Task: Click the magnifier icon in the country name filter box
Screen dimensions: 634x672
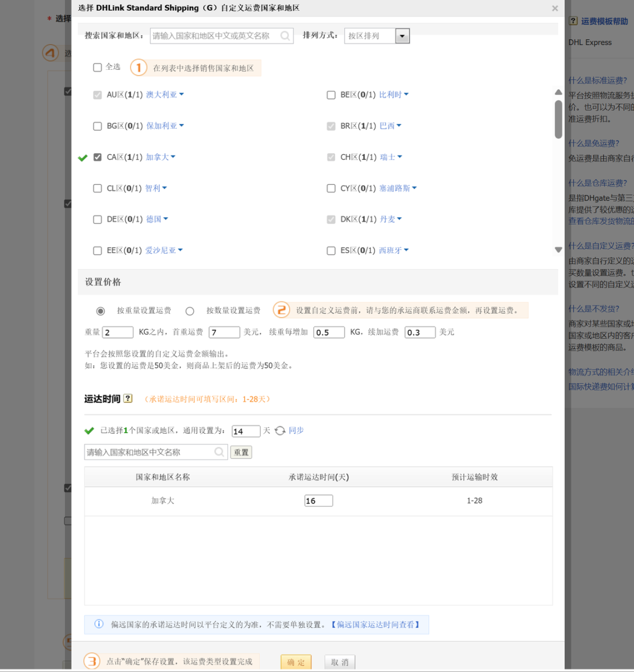Action: 218,452
